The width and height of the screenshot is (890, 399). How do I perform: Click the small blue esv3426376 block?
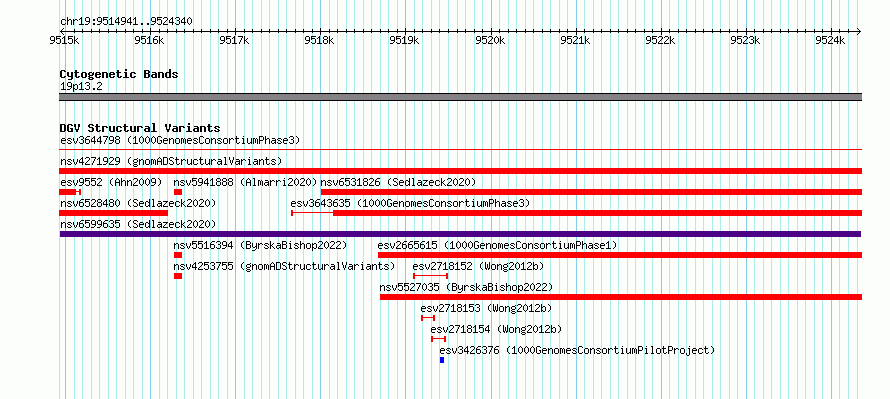442,360
